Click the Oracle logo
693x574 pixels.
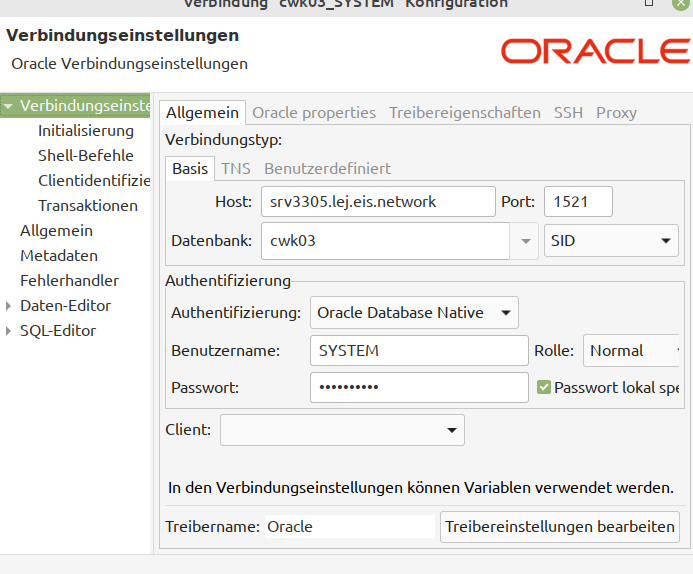pyautogui.click(x=594, y=51)
